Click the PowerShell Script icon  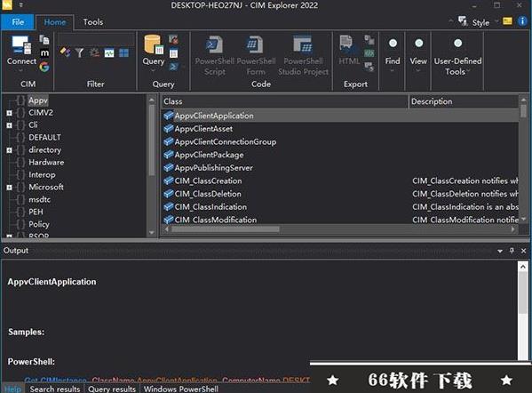point(214,45)
